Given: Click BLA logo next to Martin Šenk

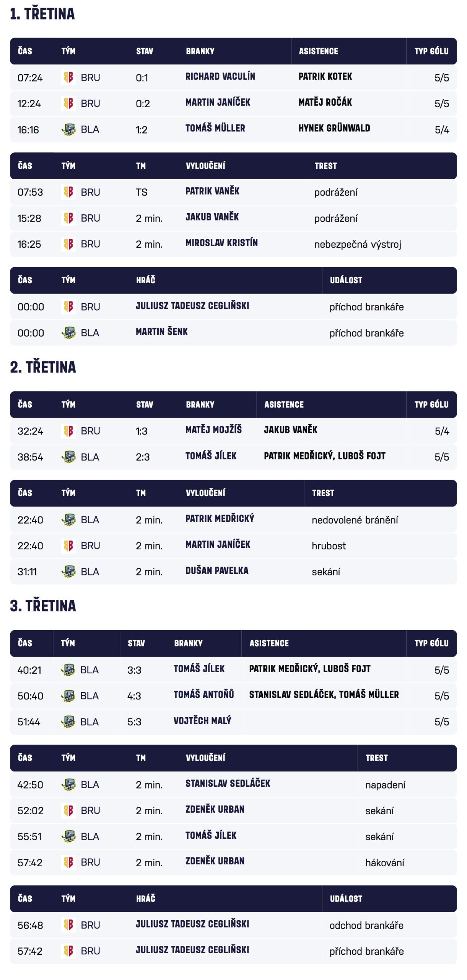Looking at the screenshot, I should click(68, 333).
